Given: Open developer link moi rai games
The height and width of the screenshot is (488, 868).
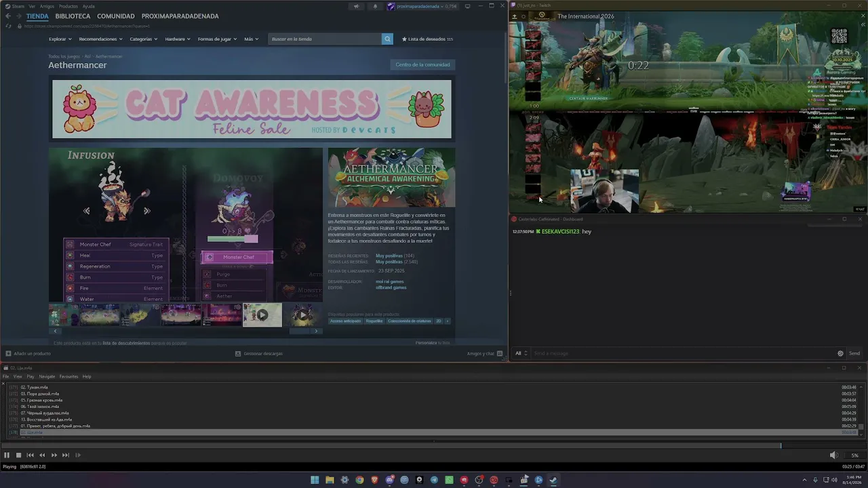Looking at the screenshot, I should point(389,281).
